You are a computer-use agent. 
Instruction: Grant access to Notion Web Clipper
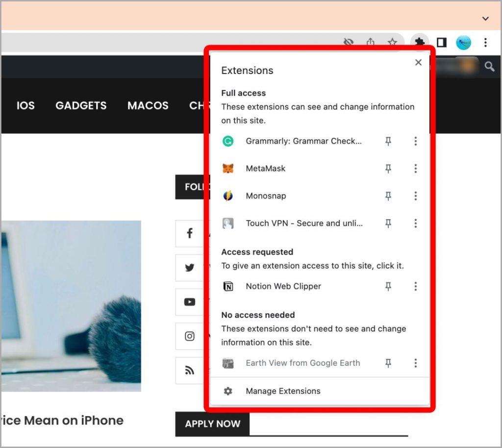click(x=283, y=286)
